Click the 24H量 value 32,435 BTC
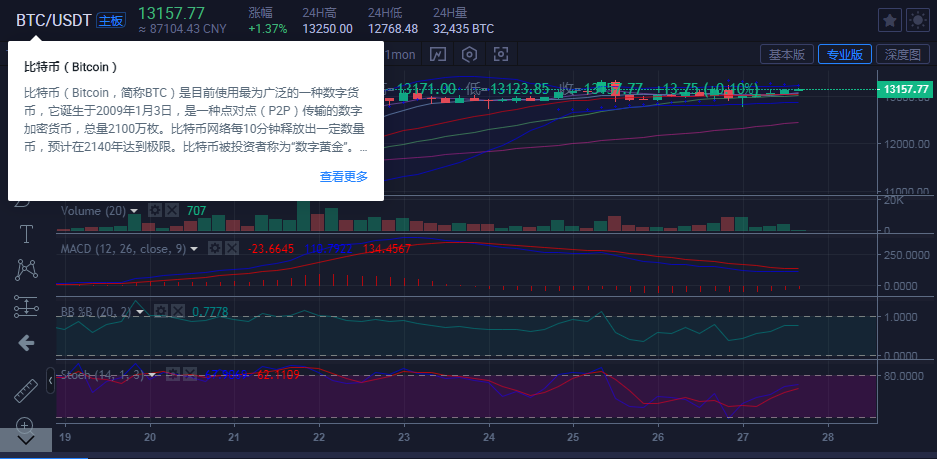The image size is (937, 459). click(x=463, y=29)
